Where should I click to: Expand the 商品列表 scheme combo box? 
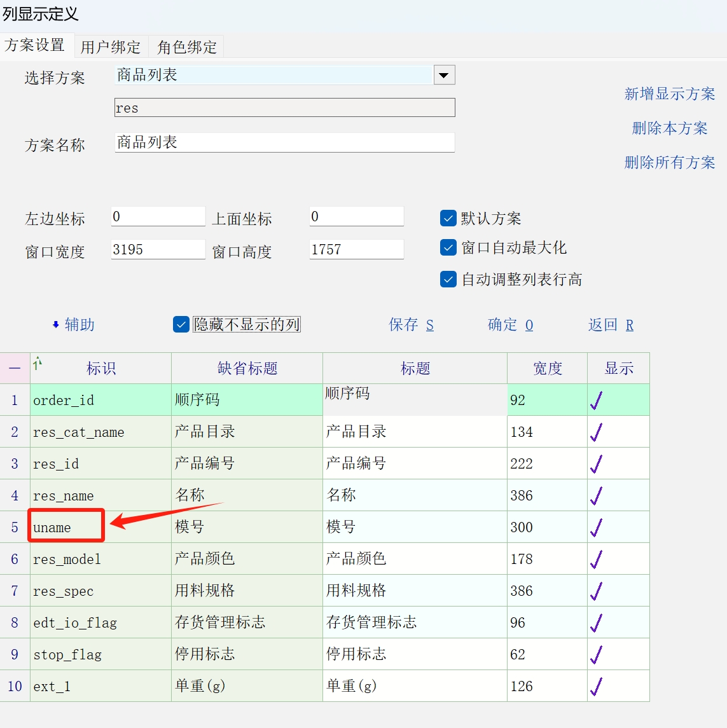[273, 75]
